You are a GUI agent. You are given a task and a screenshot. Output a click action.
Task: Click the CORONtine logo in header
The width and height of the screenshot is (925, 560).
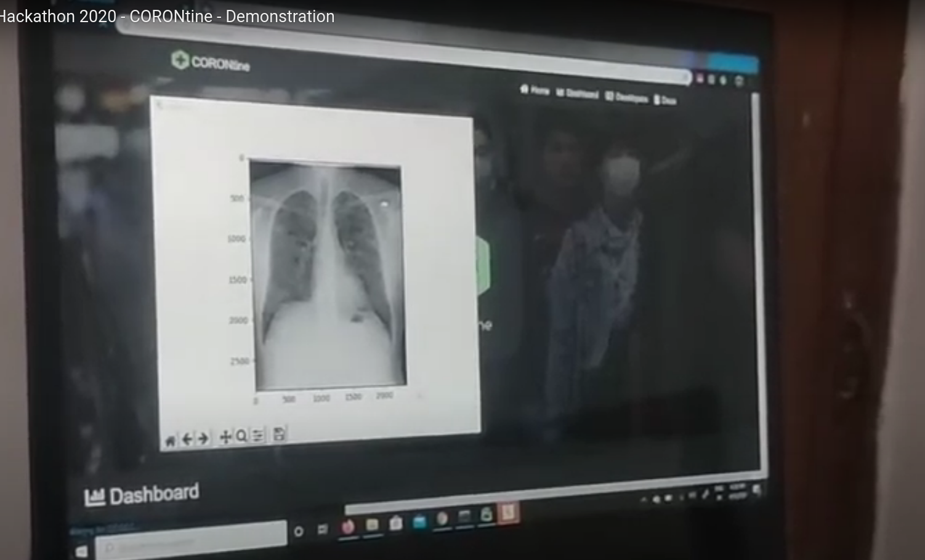click(x=211, y=62)
